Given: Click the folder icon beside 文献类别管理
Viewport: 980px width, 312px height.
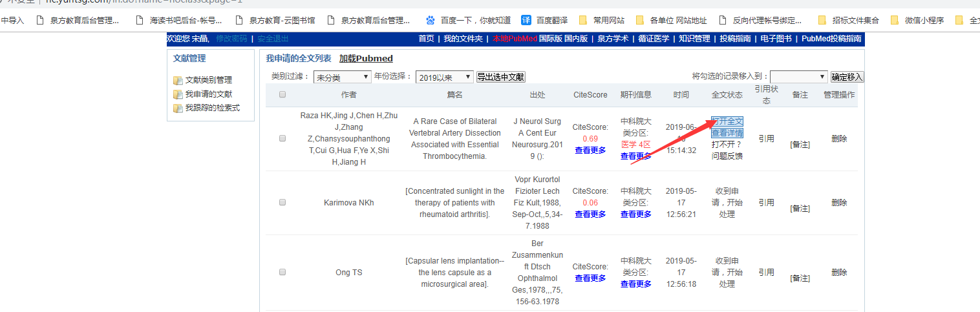Looking at the screenshot, I should 178,81.
